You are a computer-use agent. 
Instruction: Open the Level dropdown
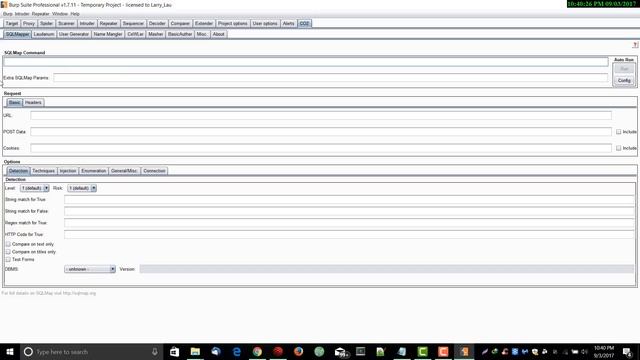coord(35,188)
